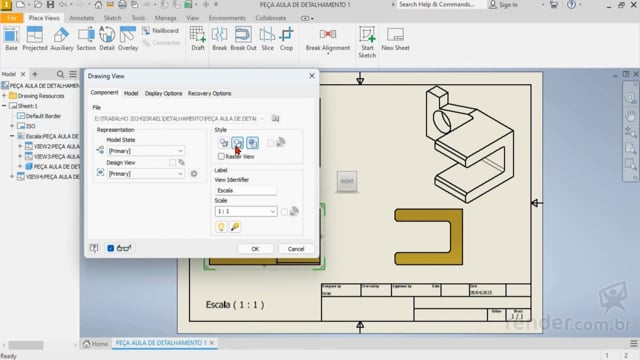Screen dimensions: 640x360
Task: Create a Draft view
Action: click(198, 39)
